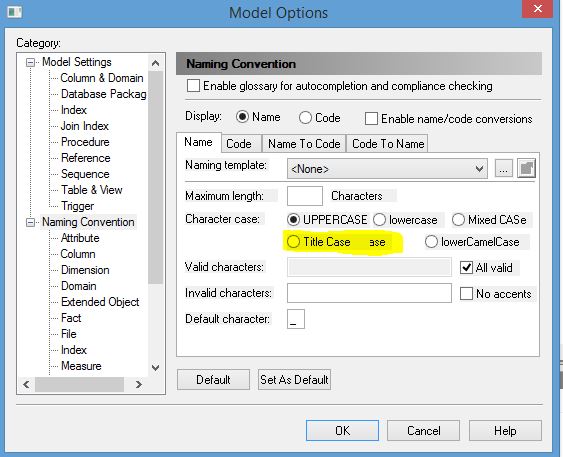Click the horizontal scroll right arrow
Image resolution: width=563 pixels, height=457 pixels.
tap(139, 384)
